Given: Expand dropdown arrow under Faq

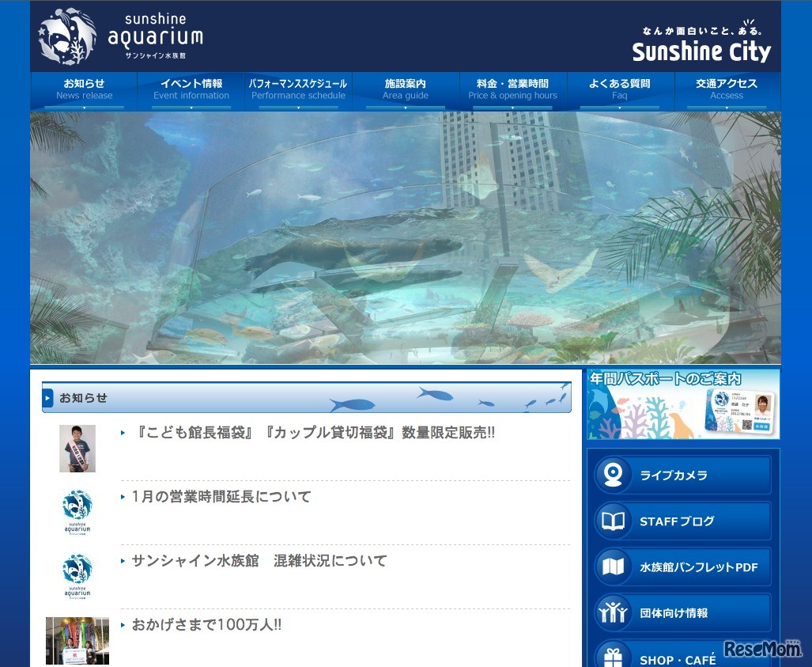Looking at the screenshot, I should (x=620, y=108).
